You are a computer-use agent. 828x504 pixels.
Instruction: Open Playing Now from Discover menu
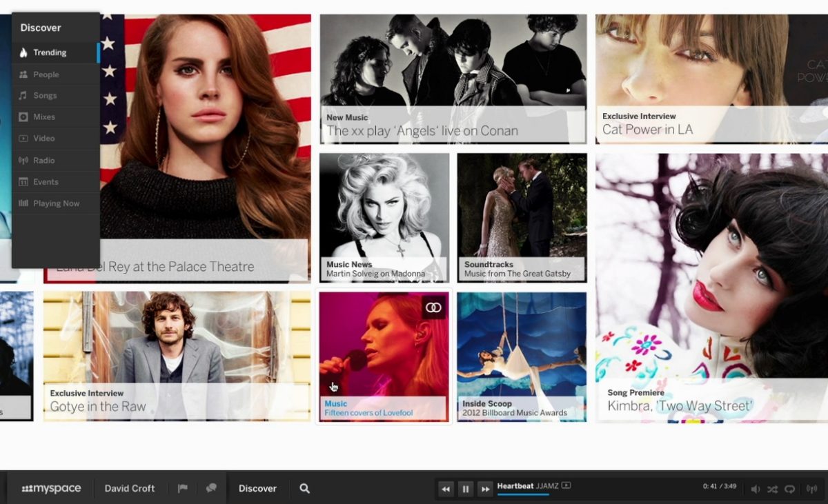point(56,203)
